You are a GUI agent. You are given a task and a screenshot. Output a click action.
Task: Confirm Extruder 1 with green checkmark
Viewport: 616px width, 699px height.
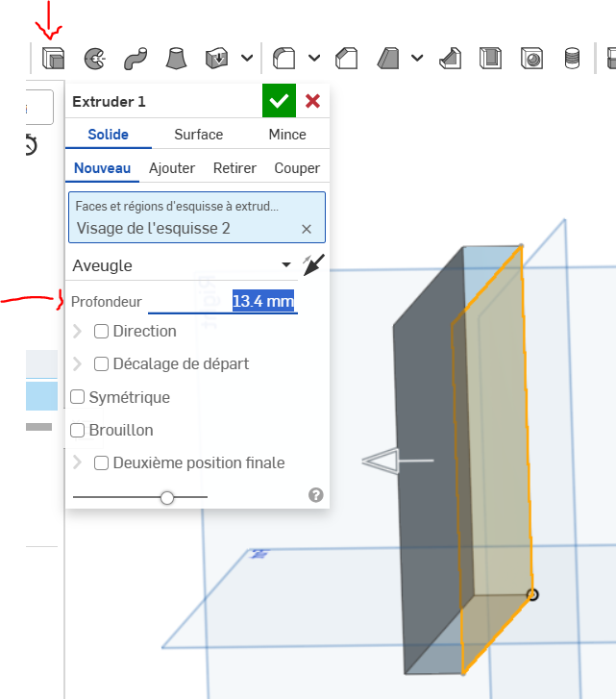(279, 101)
